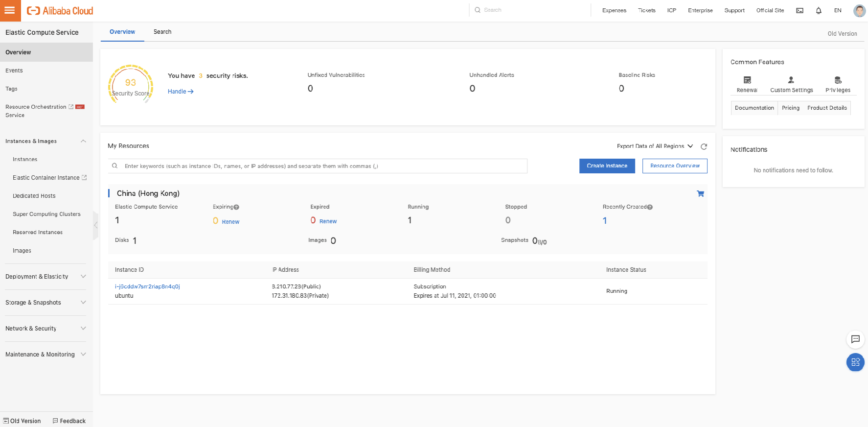The image size is (868, 427).
Task: Open Official Site in top menu
Action: pos(770,10)
